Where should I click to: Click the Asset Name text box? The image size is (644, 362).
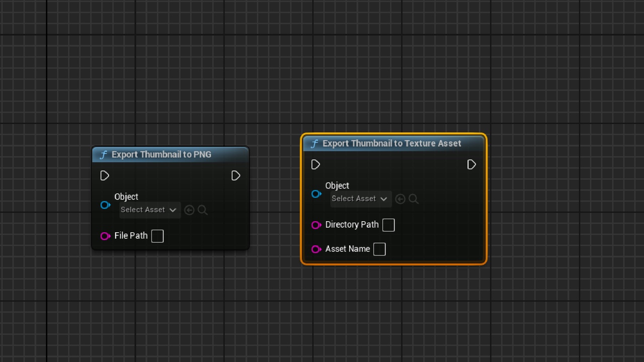[x=379, y=249]
